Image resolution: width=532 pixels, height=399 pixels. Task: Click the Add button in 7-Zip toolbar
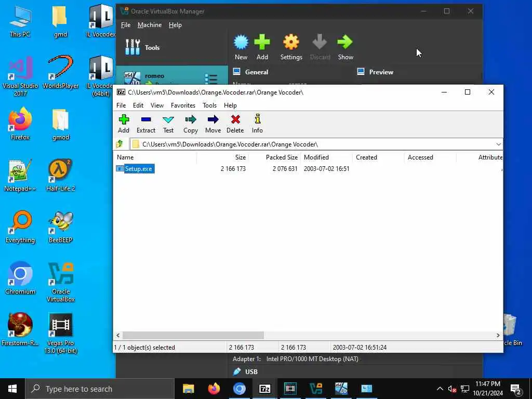pyautogui.click(x=124, y=124)
